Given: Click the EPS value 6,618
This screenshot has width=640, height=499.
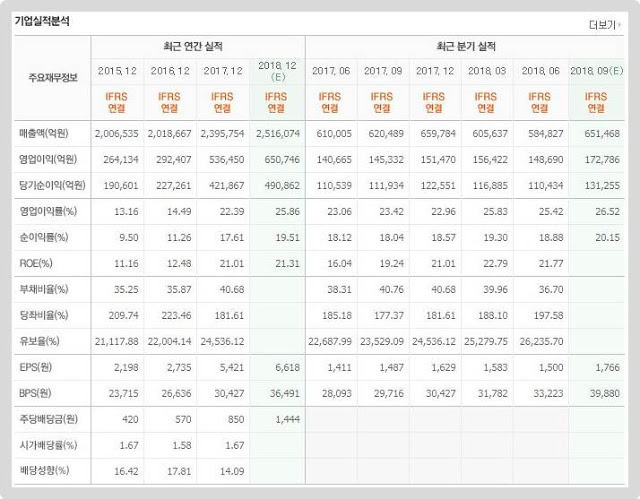Looking at the screenshot, I should (288, 368).
